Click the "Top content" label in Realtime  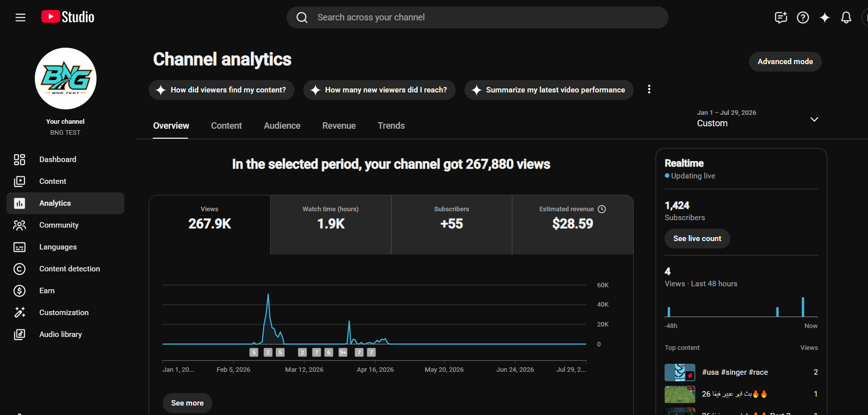coord(682,348)
